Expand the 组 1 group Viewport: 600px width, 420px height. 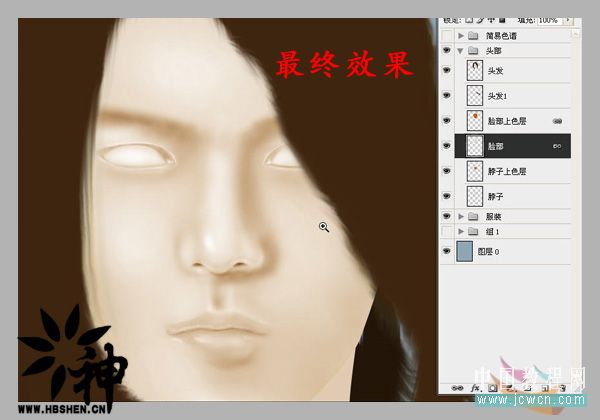point(461,231)
